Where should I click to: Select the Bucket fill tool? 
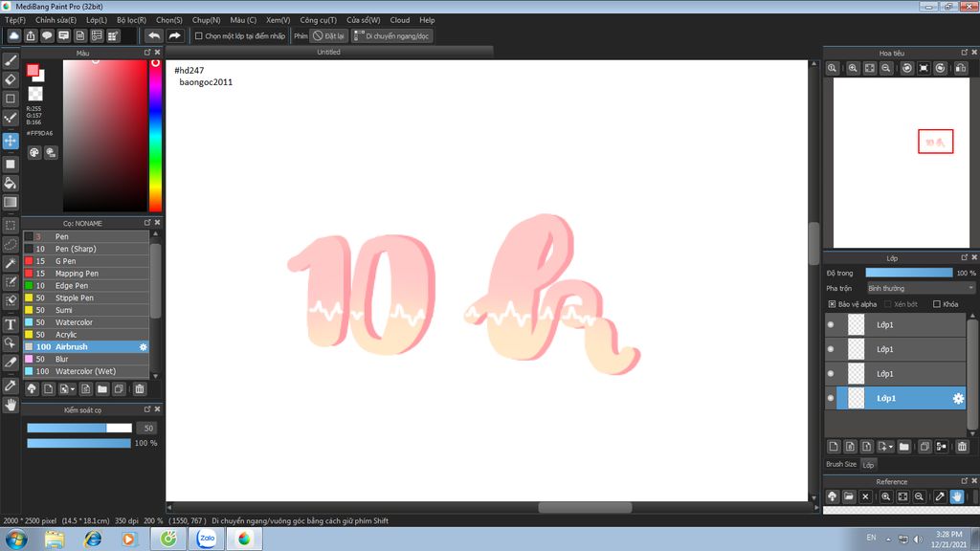click(x=10, y=183)
